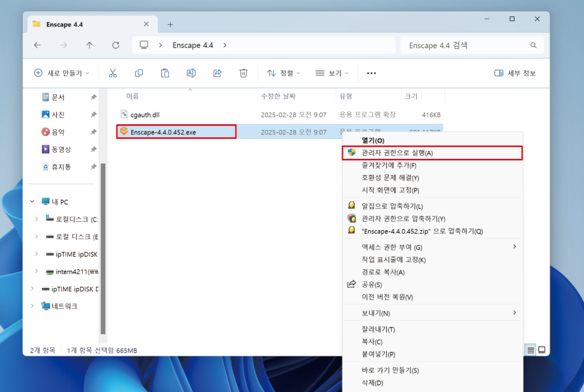Expand the 로컬디스크 (C: node

coord(36,219)
